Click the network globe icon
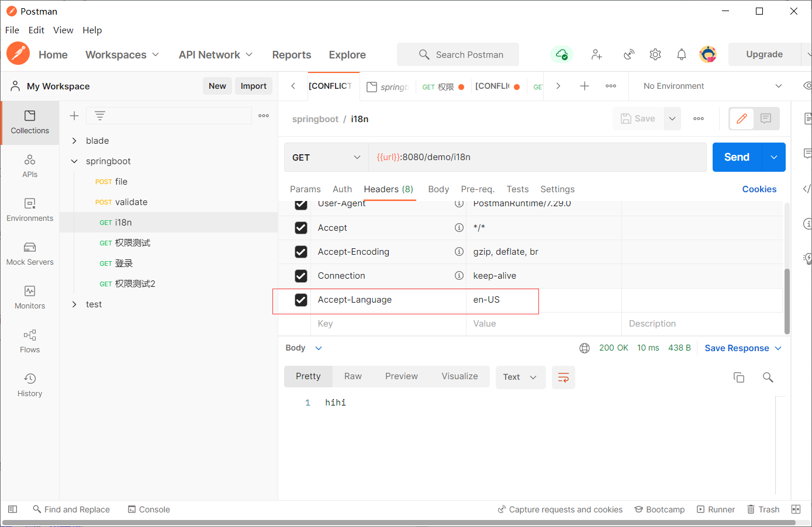The image size is (812, 527). pyautogui.click(x=585, y=348)
